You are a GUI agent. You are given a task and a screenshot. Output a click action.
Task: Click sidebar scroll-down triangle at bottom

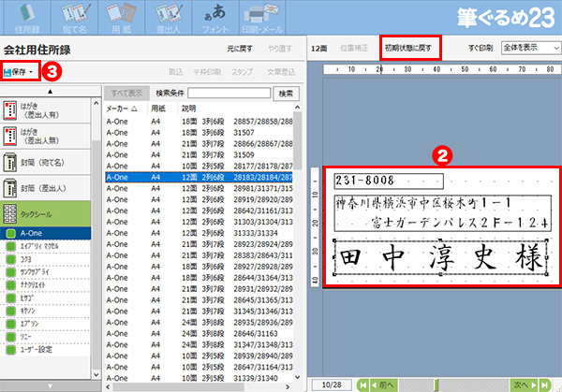(51, 386)
